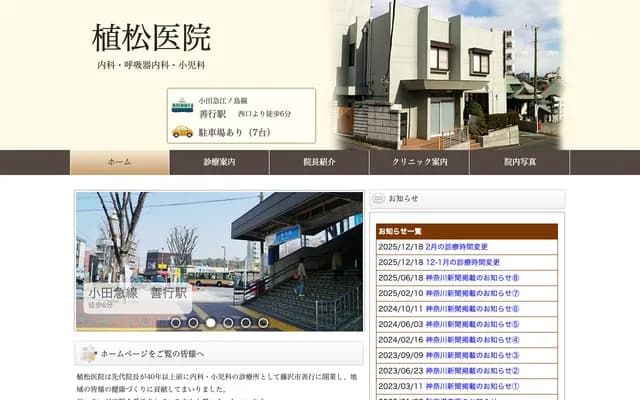This screenshot has height=400, width=640.
Task: Open 神奈川新聞掲載のお知らせ⑥ link
Action: 472,309
